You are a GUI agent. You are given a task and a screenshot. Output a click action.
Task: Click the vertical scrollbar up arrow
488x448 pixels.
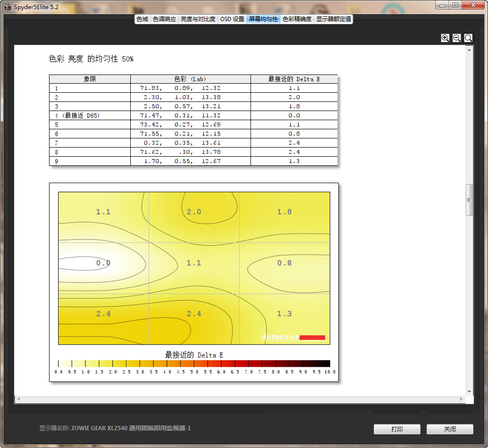tap(469, 50)
